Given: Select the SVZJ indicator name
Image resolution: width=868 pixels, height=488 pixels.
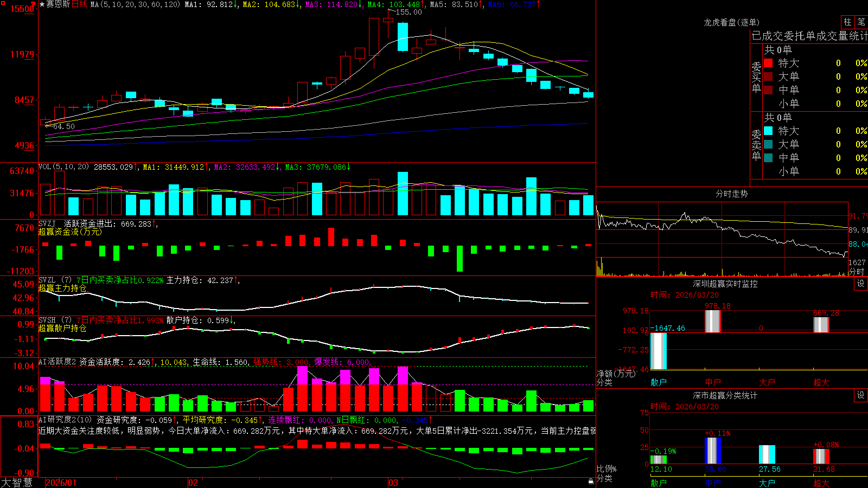Looking at the screenshot, I should [47, 223].
